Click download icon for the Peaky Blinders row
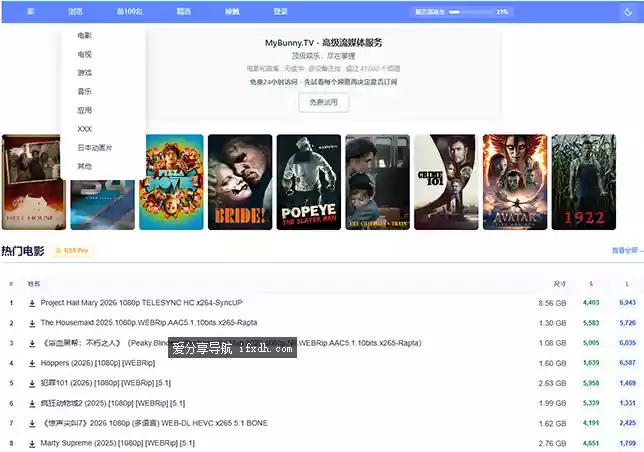The height and width of the screenshot is (452, 644). 32,344
